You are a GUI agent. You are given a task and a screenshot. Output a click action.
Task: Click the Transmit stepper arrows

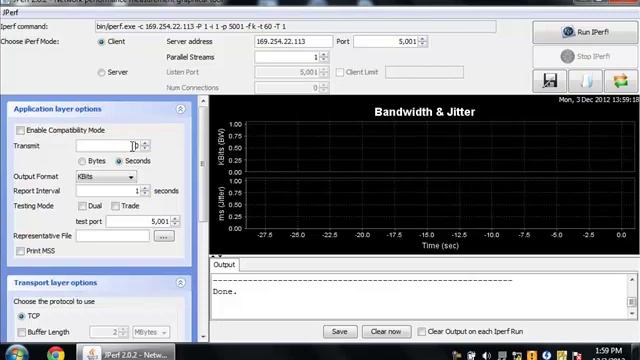pos(145,146)
